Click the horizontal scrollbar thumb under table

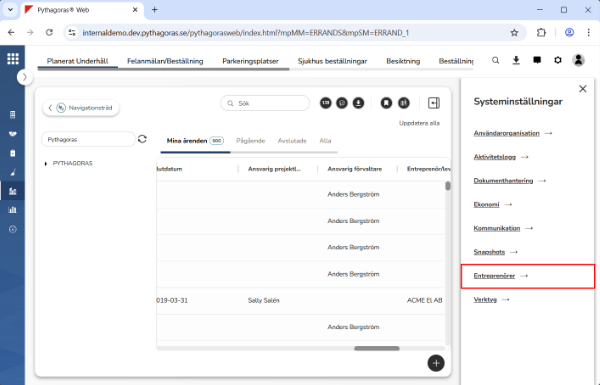pyautogui.click(x=377, y=348)
